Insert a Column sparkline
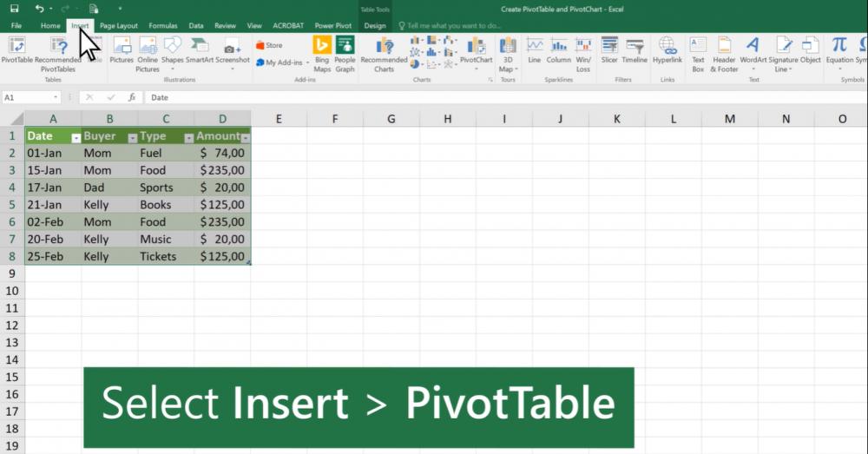This screenshot has width=868, height=454. click(x=558, y=50)
